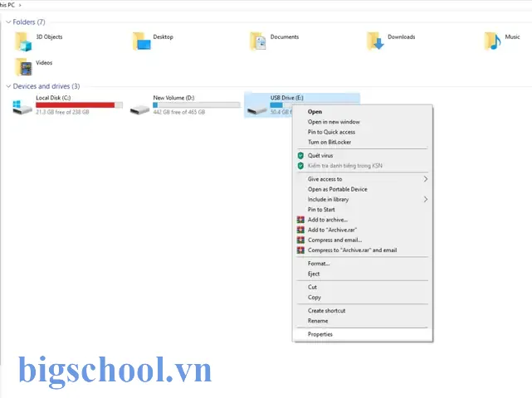
Task: Choose Add to "Archive.rar" entry
Action: pos(363,230)
